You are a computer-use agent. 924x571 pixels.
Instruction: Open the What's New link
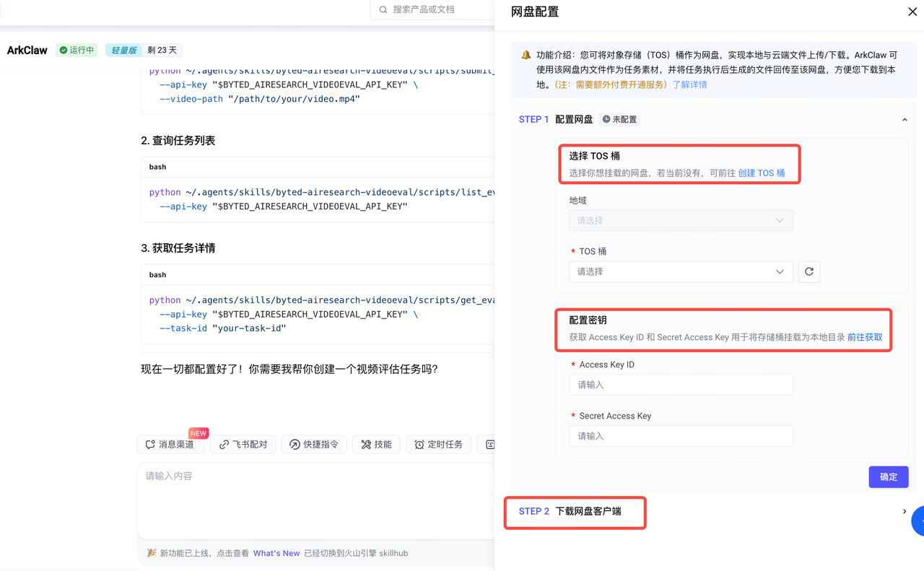(x=276, y=553)
